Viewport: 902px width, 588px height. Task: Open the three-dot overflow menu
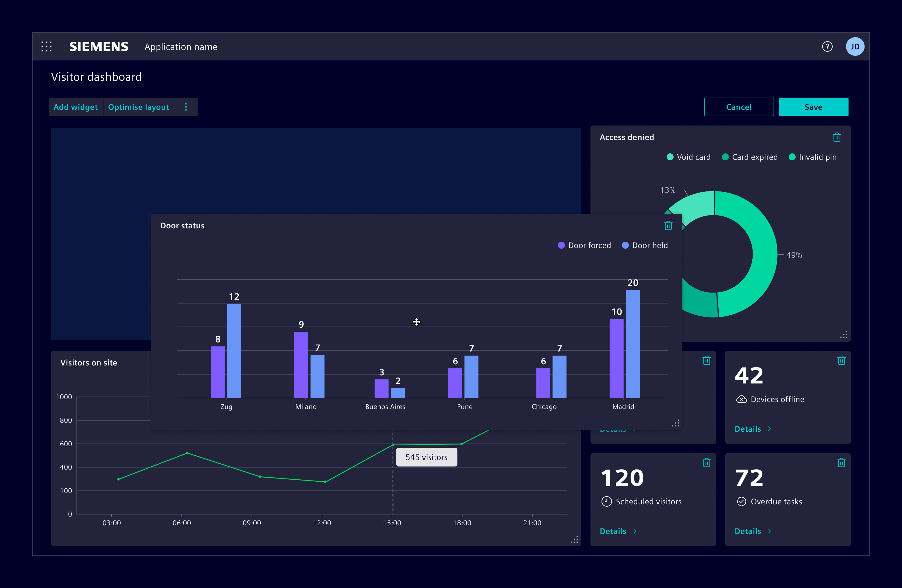coord(186,107)
